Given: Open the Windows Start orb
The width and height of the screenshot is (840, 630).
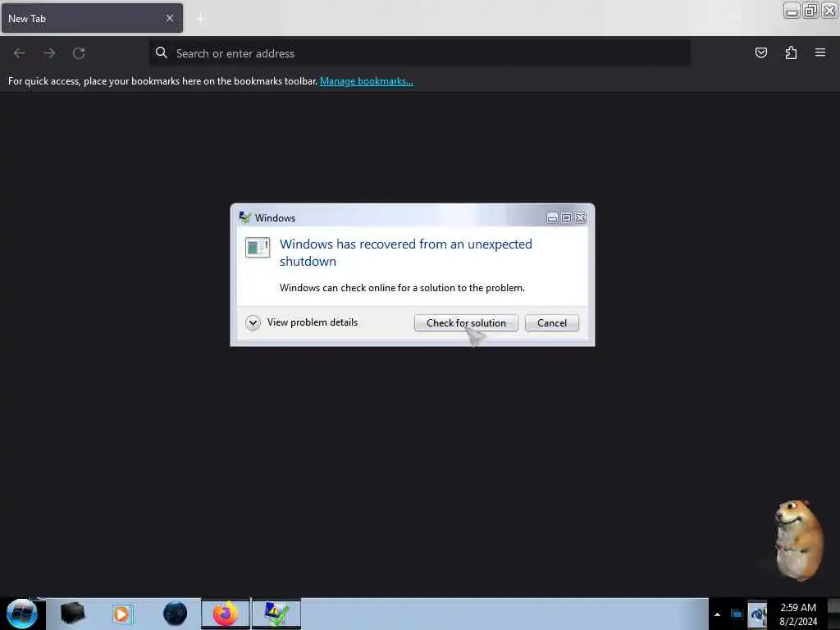Looking at the screenshot, I should pos(22,614).
